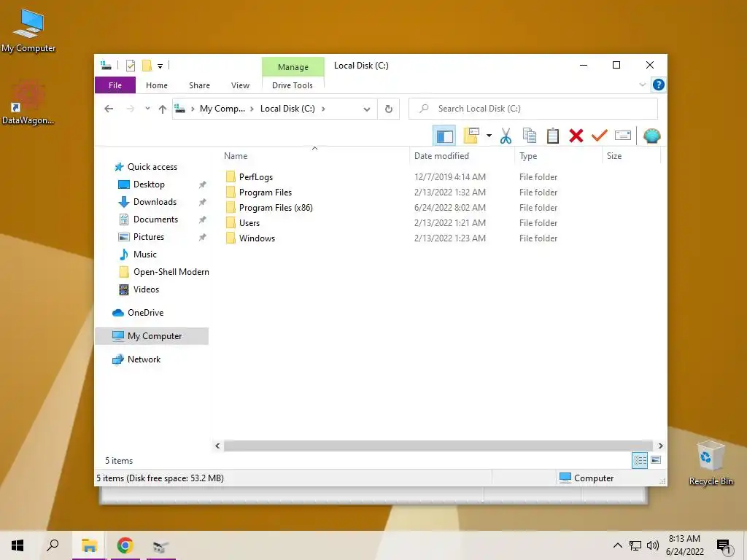Click the folder options toolbar icon
The height and width of the screenshot is (560, 747).
[471, 136]
